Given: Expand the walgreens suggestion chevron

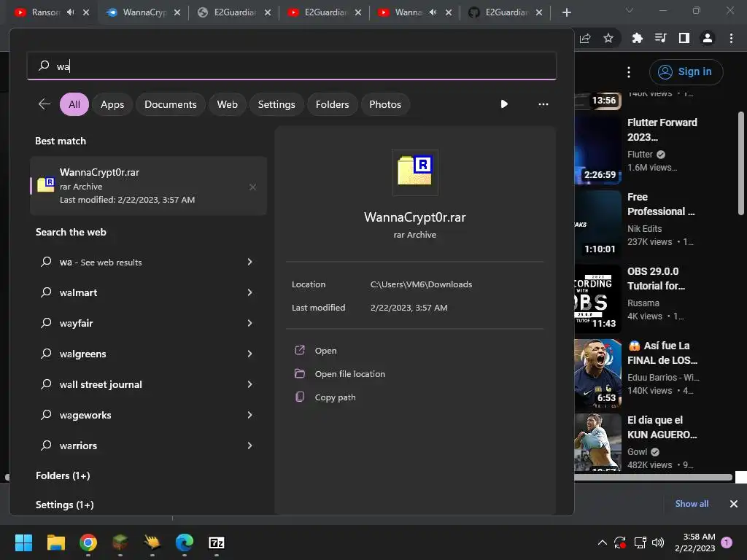Looking at the screenshot, I should 249,354.
